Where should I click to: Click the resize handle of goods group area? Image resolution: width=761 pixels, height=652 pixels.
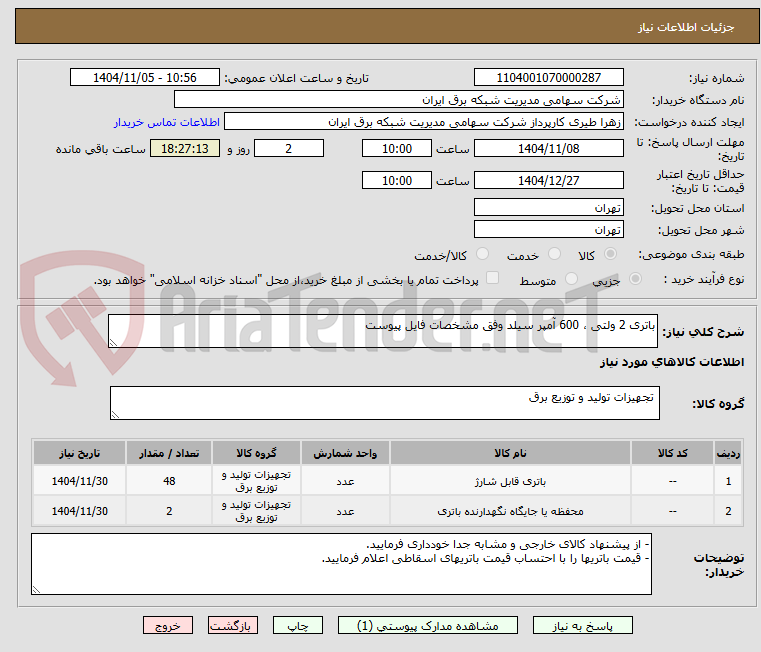pyautogui.click(x=115, y=414)
